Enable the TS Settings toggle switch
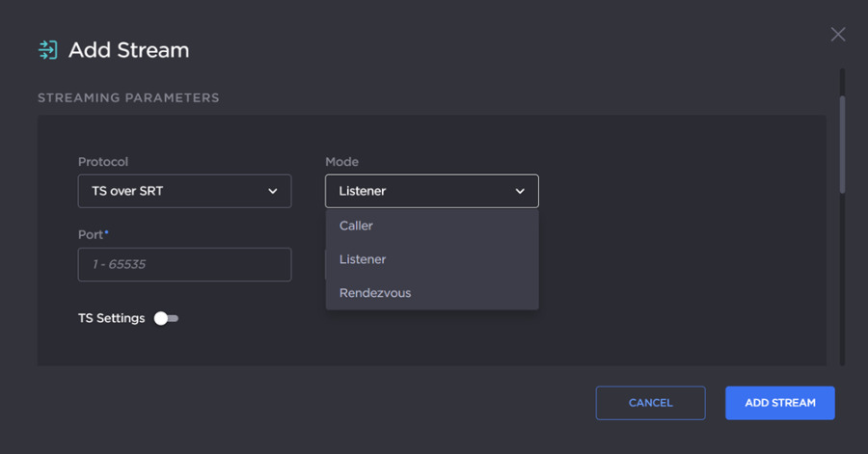Viewport: 868px width, 454px height. pos(166,318)
